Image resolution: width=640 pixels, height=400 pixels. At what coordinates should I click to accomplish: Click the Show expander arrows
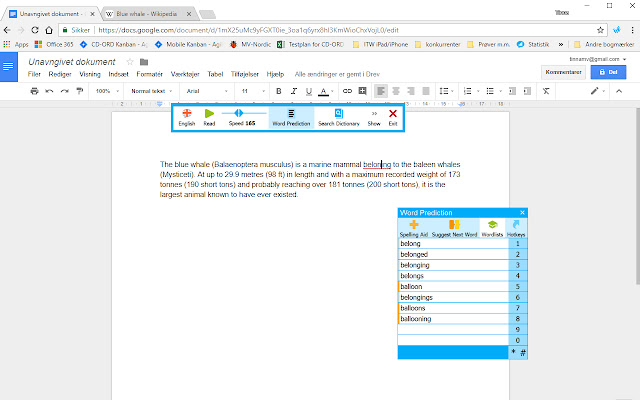[x=374, y=114]
